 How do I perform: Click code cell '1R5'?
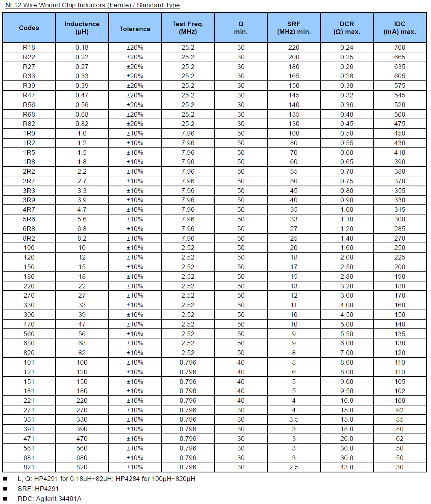[29, 152]
